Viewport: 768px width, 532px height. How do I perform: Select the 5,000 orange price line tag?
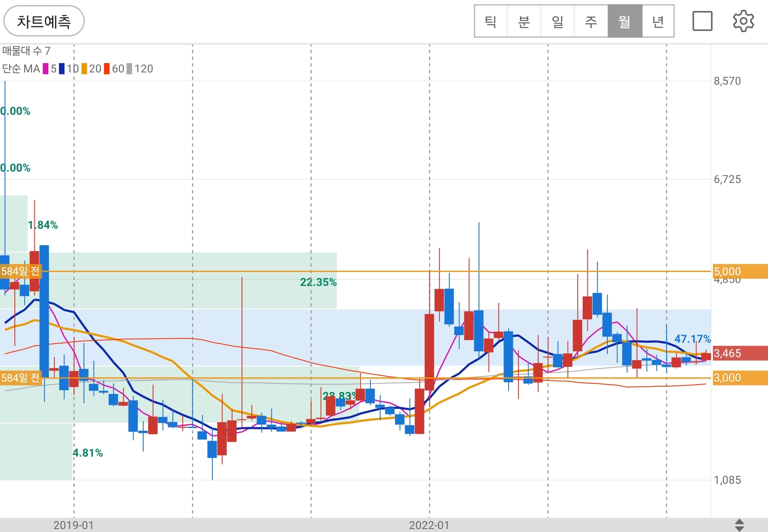[x=740, y=272]
